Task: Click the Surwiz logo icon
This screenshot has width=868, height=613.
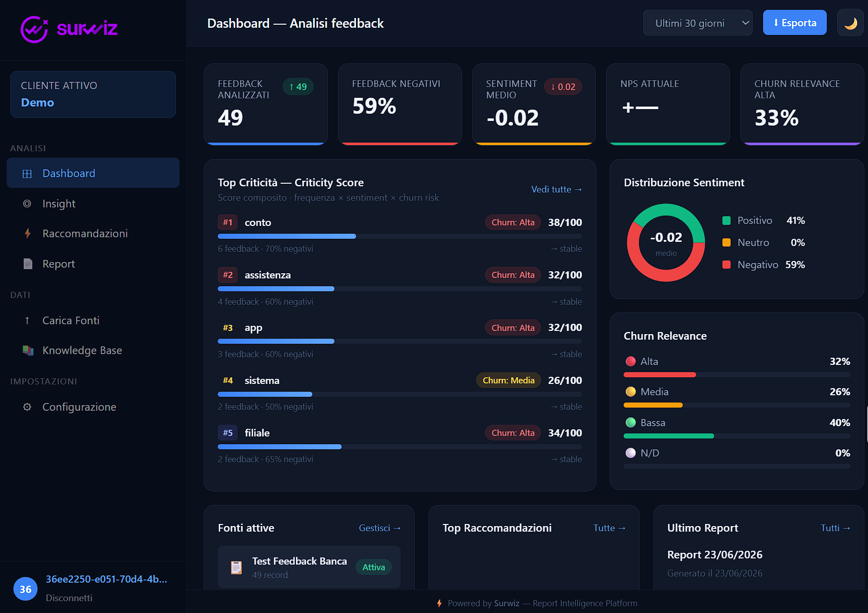Action: pyautogui.click(x=34, y=29)
